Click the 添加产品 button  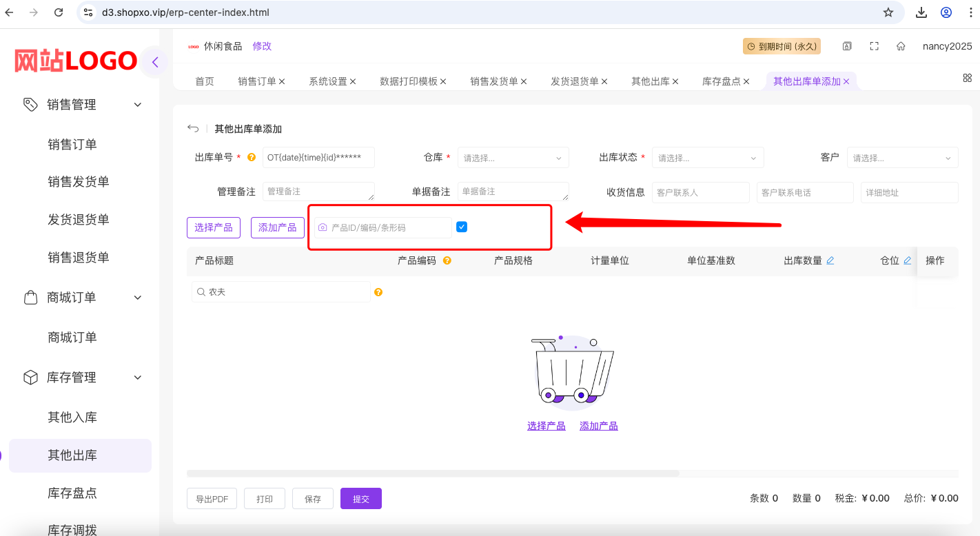click(278, 227)
